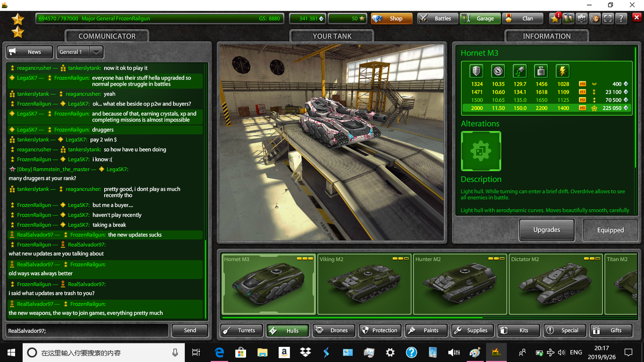Open the star icon with red alert badge
Image resolution: width=644 pixels, height=362 pixels.
pyautogui.click(x=554, y=18)
